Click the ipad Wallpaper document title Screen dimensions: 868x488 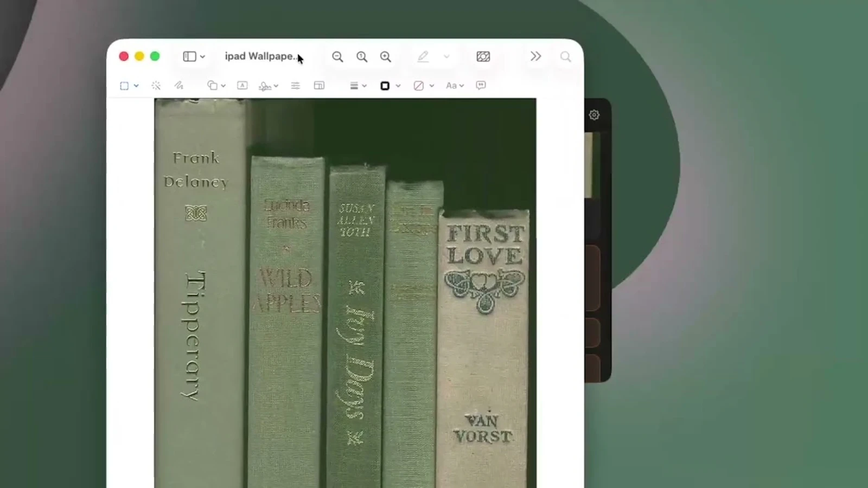pos(260,56)
